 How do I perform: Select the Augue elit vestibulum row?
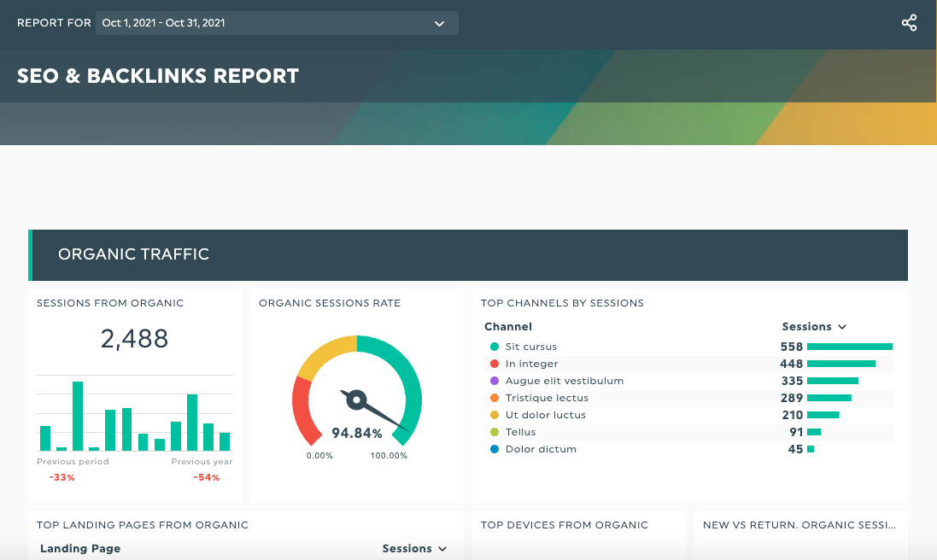click(x=689, y=381)
